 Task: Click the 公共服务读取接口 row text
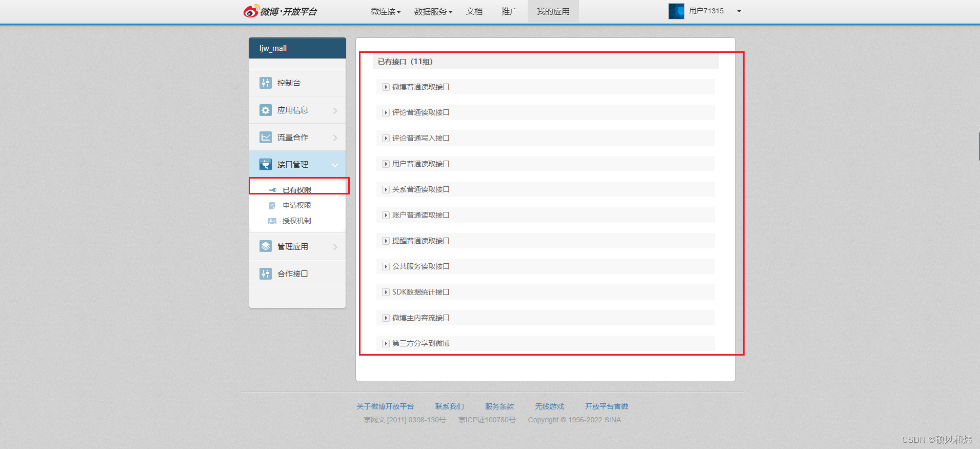[x=421, y=266]
